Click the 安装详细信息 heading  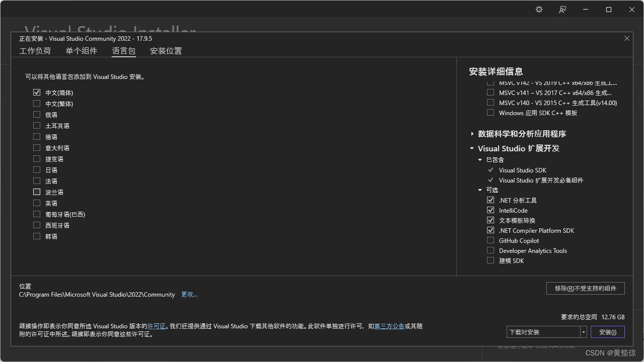click(496, 71)
